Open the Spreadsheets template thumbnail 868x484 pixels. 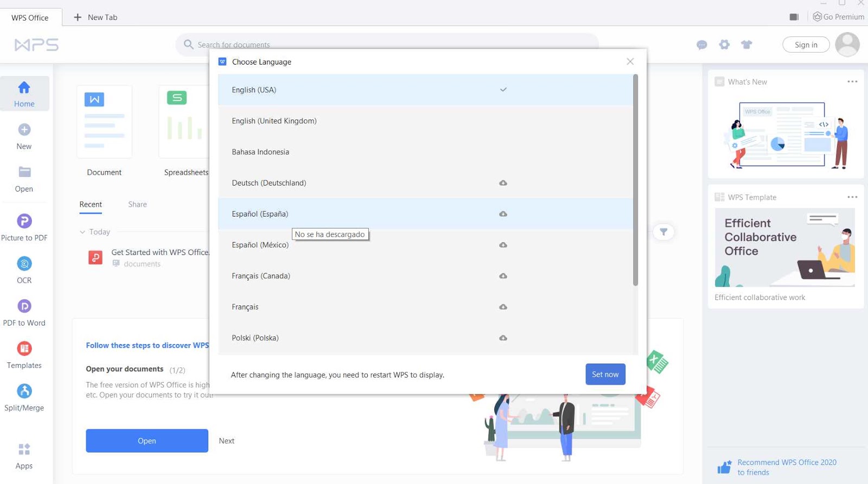(184, 122)
